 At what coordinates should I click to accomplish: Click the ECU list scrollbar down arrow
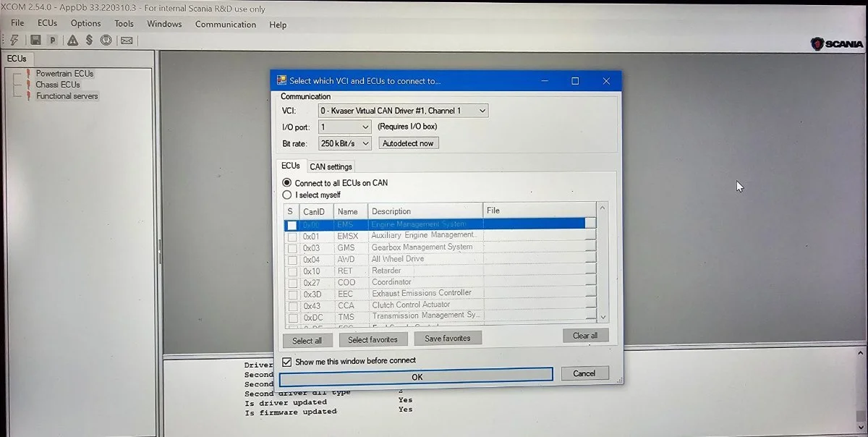[x=603, y=317]
